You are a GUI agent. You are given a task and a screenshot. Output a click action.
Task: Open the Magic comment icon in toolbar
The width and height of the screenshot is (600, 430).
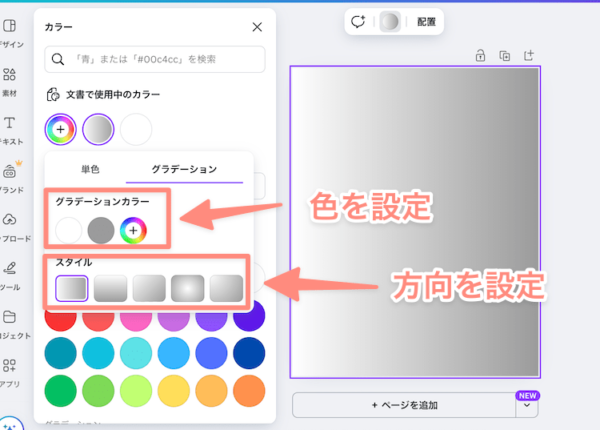pyautogui.click(x=358, y=22)
